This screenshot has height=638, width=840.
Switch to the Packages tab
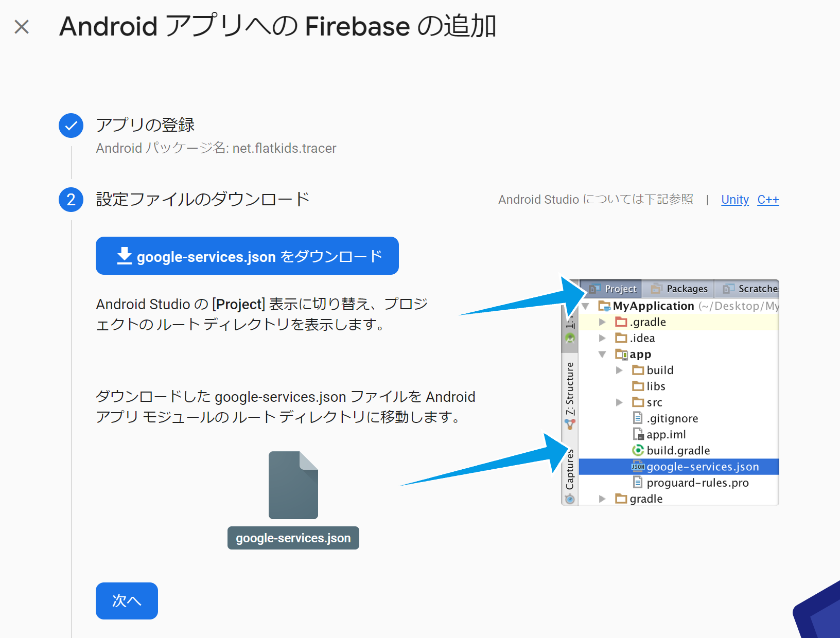point(679,289)
